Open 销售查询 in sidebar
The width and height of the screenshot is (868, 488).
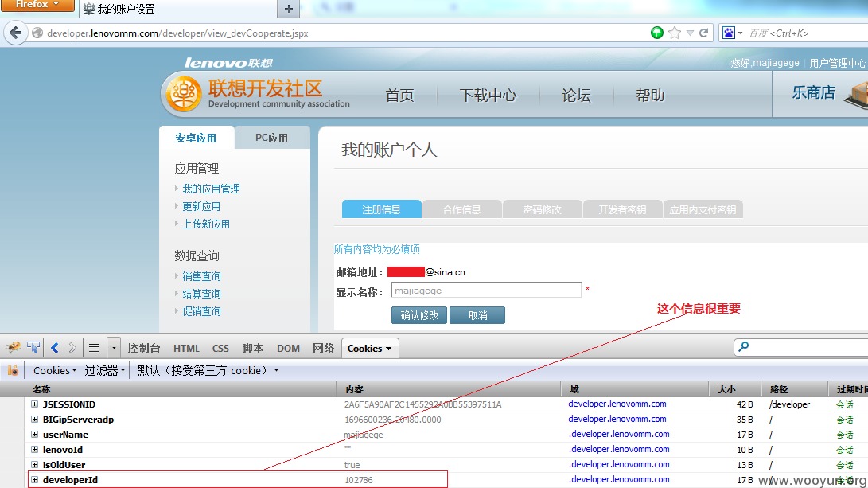[x=201, y=276]
